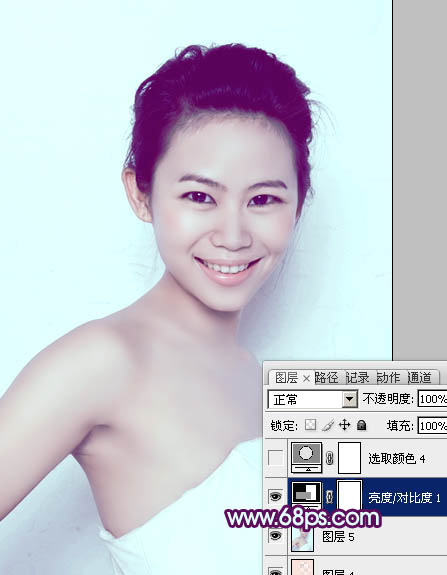Switch to the 通道 tab
Screen dimensions: 447x575
click(x=419, y=377)
